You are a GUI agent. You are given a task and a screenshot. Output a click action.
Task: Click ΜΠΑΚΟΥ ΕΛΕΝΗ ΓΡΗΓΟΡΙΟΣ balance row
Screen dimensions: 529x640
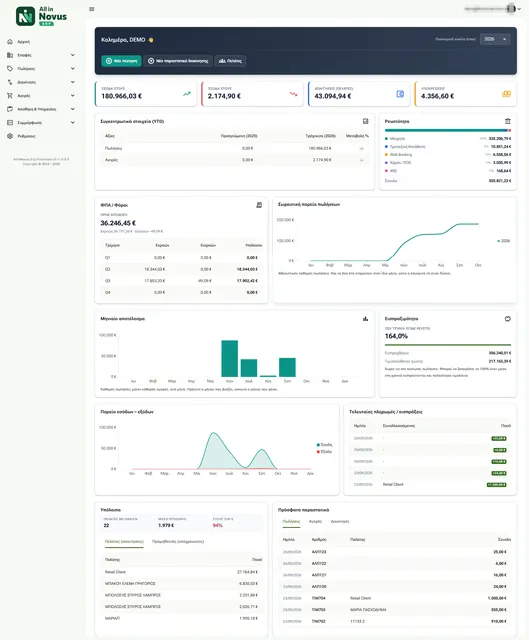[x=181, y=584]
